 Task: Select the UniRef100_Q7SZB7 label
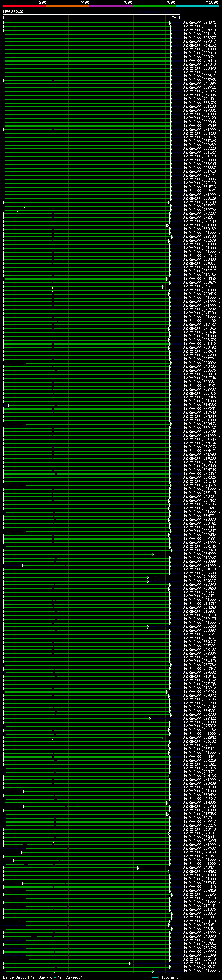tap(199, 214)
